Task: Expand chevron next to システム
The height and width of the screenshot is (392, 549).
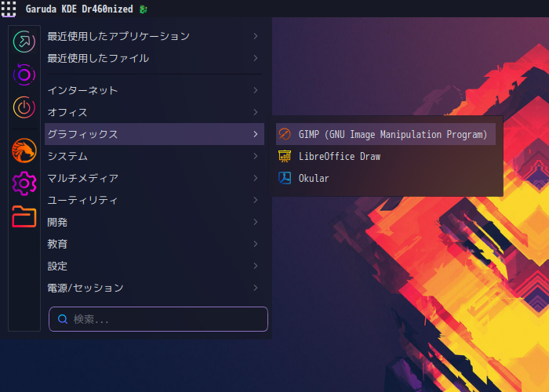Action: click(256, 156)
